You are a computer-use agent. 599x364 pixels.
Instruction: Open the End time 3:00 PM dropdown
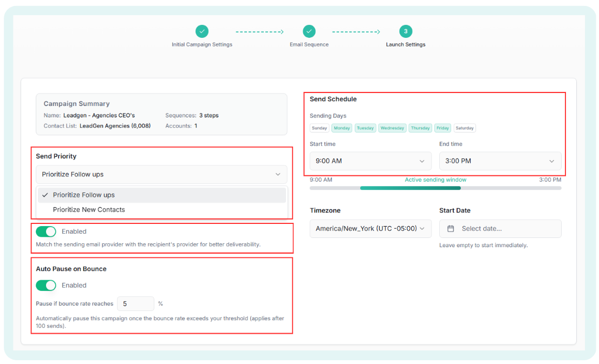[x=500, y=161]
